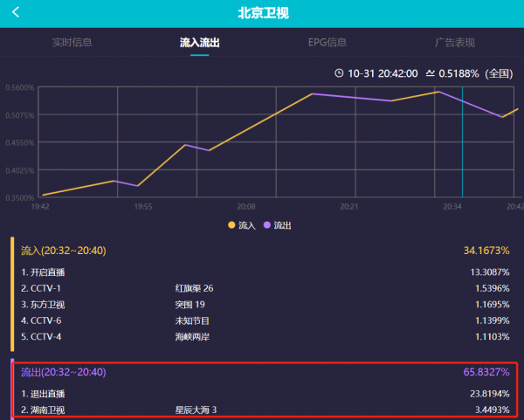Click the outflow total 65.8327%
This screenshot has width=524, height=420.
486,372
